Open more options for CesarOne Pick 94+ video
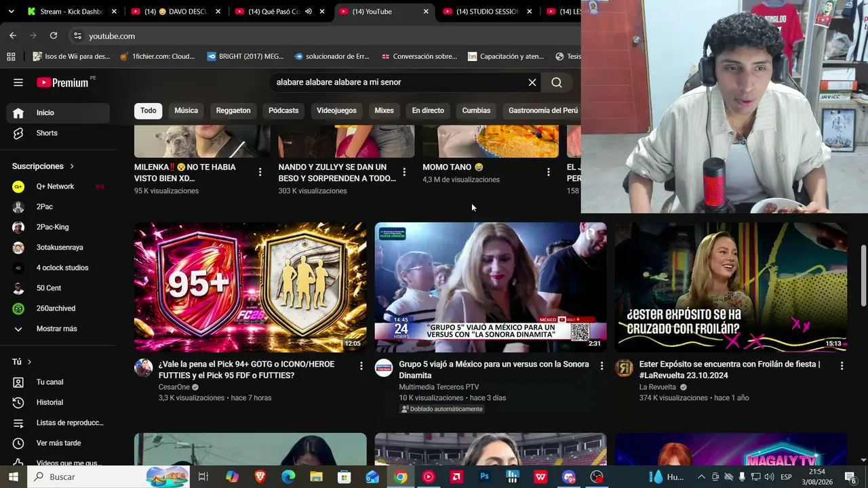The width and height of the screenshot is (868, 488). 361,366
